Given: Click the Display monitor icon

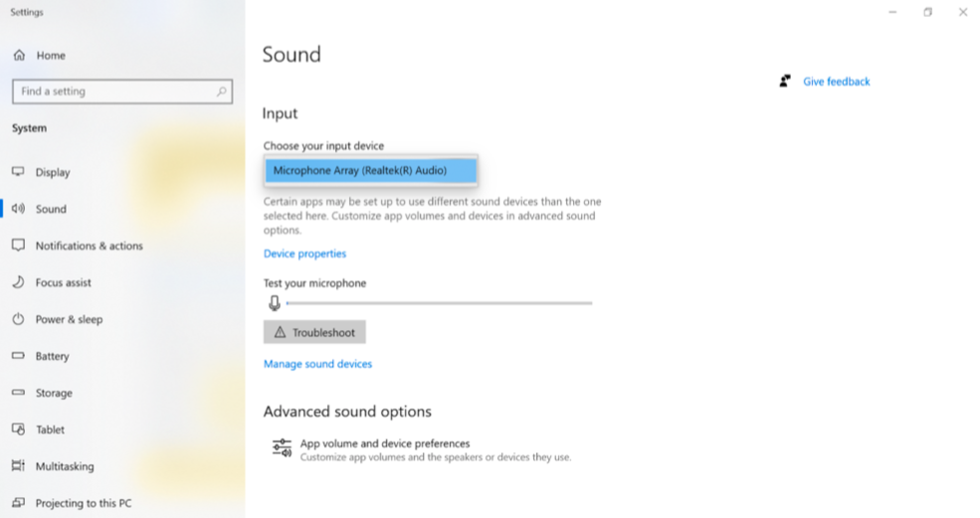Looking at the screenshot, I should tap(18, 171).
